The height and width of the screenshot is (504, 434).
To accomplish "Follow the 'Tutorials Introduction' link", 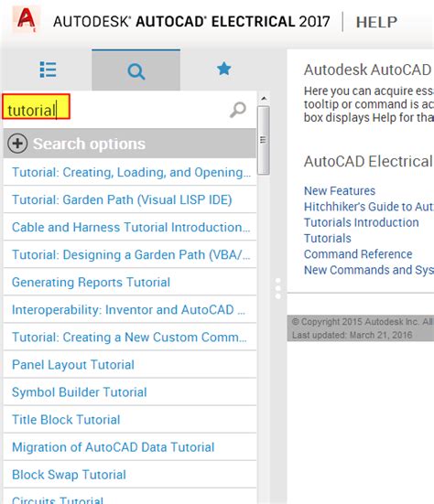I will coord(362,222).
